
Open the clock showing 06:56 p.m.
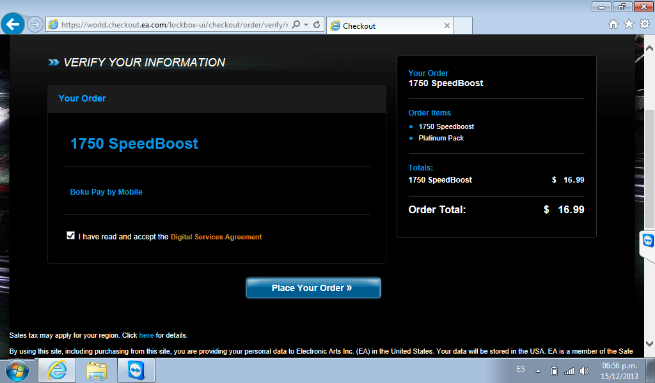pyautogui.click(x=619, y=371)
